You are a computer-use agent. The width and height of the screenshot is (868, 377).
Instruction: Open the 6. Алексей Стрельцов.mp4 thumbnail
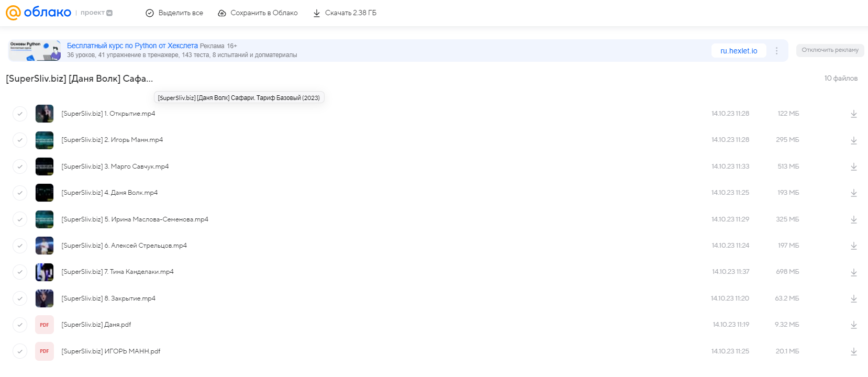click(44, 246)
